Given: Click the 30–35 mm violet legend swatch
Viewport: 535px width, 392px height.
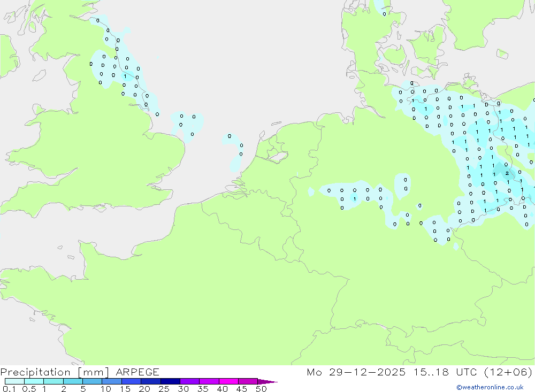Looking at the screenshot, I should click(x=190, y=381).
